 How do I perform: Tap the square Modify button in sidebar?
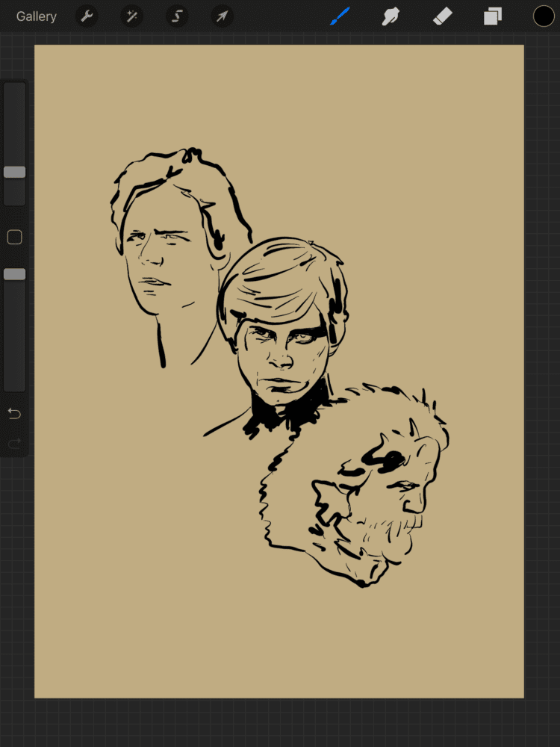[15, 237]
